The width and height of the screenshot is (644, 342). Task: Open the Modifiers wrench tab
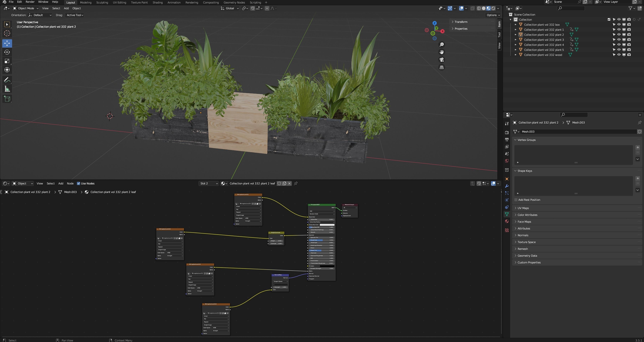pos(507,186)
